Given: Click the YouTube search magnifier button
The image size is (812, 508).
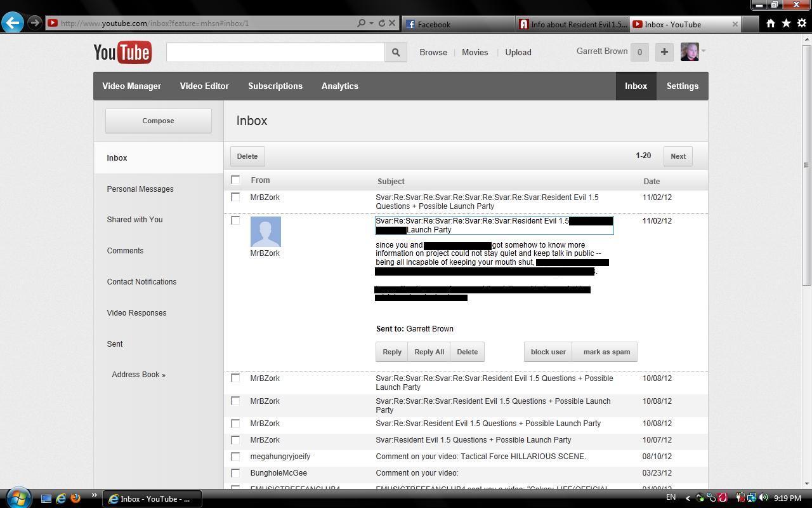Looking at the screenshot, I should [395, 52].
